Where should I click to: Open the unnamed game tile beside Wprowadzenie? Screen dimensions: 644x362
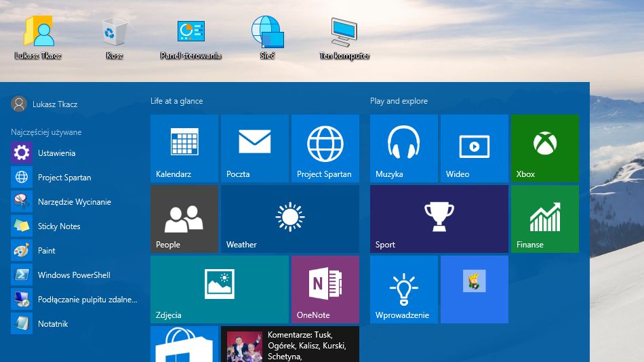[475, 289]
